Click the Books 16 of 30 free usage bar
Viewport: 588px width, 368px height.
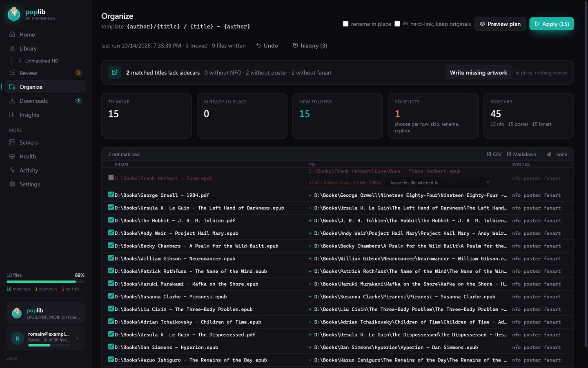click(x=49, y=346)
